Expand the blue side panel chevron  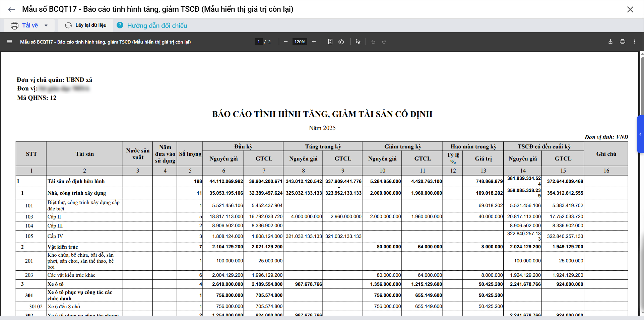[x=640, y=134]
